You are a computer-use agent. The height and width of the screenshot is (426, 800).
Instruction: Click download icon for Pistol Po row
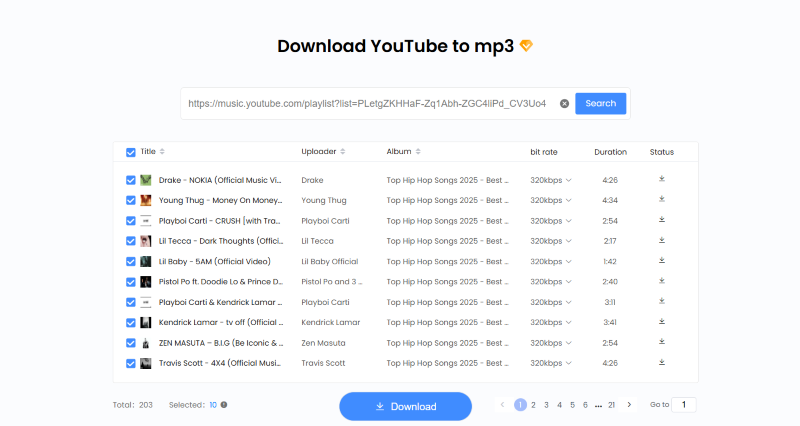coord(662,281)
